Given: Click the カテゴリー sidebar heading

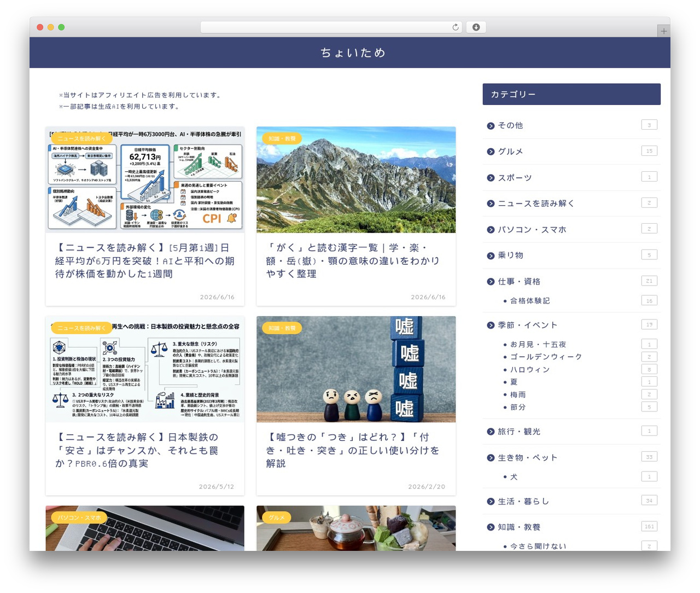Looking at the screenshot, I should pos(571,94).
